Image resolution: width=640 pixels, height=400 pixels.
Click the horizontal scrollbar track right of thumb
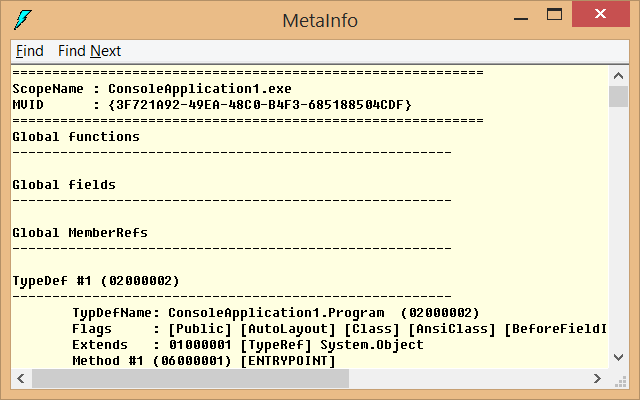[x=468, y=378]
